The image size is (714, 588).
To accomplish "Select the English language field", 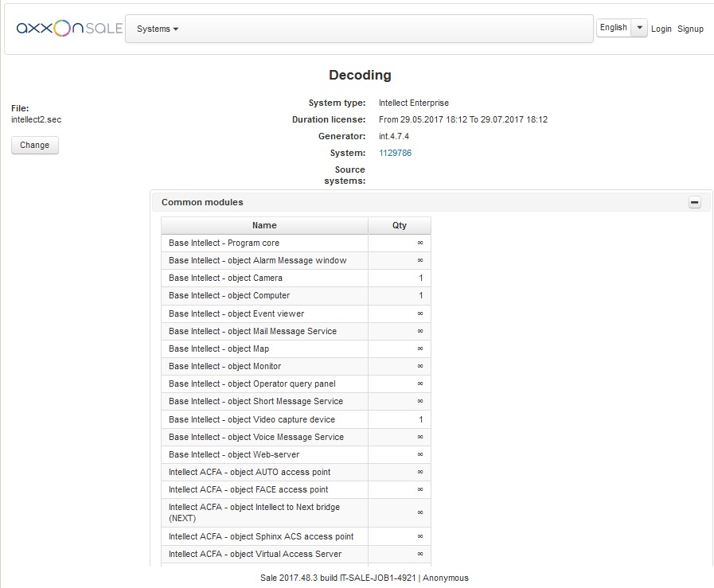I will [614, 28].
